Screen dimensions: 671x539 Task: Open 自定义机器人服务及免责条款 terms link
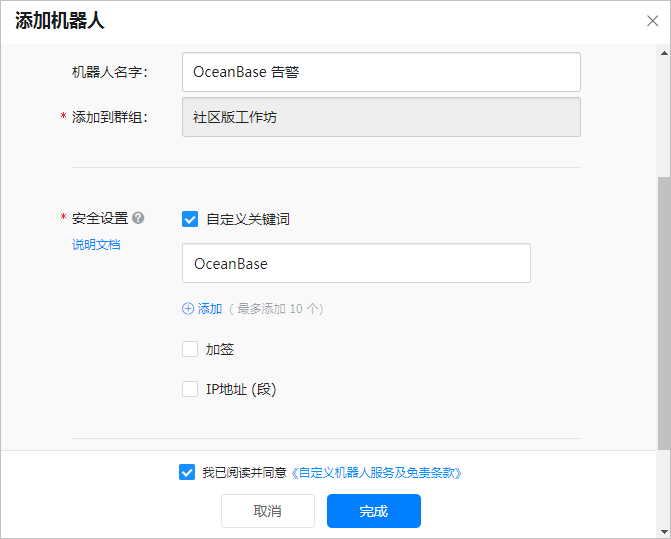(x=377, y=473)
